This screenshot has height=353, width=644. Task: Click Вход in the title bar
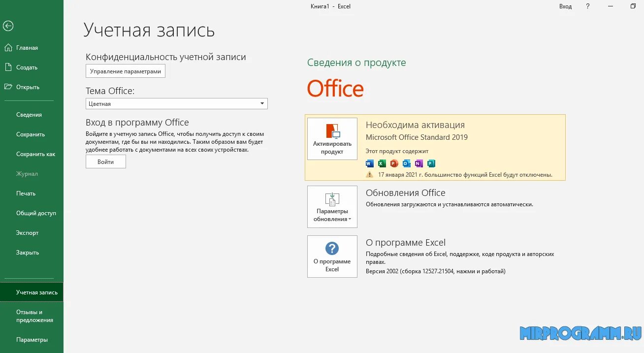pyautogui.click(x=565, y=6)
